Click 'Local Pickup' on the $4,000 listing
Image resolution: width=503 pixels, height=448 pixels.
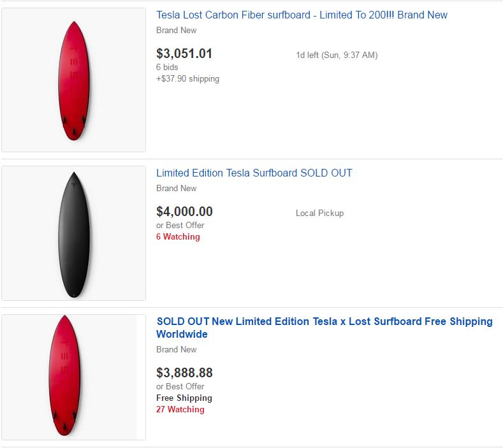(319, 213)
